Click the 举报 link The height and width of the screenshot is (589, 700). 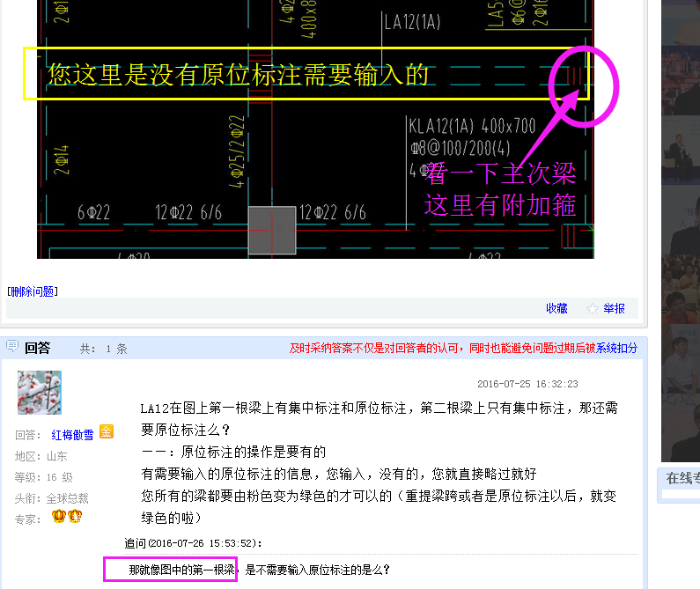point(614,308)
